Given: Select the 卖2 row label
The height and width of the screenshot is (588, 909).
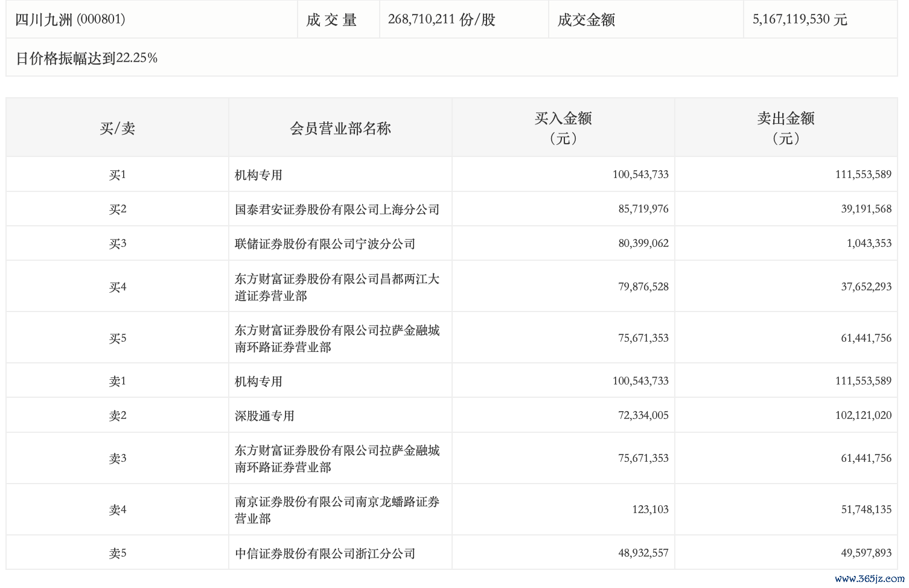Looking at the screenshot, I should tap(118, 416).
